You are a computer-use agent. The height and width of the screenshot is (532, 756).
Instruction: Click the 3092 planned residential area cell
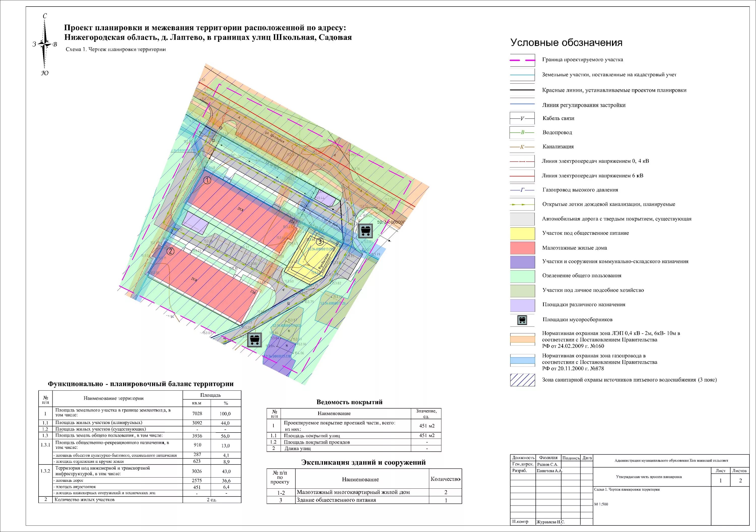click(197, 423)
